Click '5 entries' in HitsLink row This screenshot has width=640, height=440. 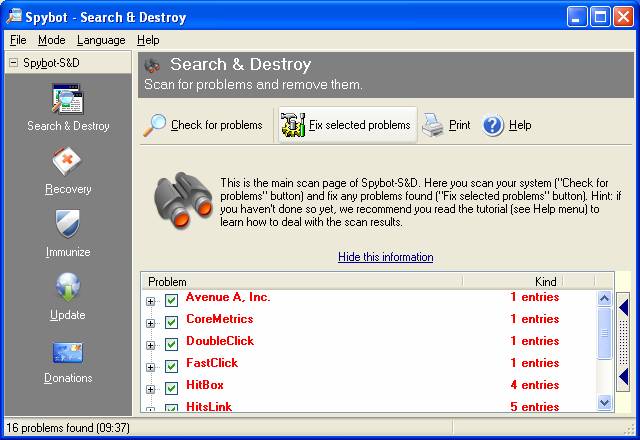(535, 407)
